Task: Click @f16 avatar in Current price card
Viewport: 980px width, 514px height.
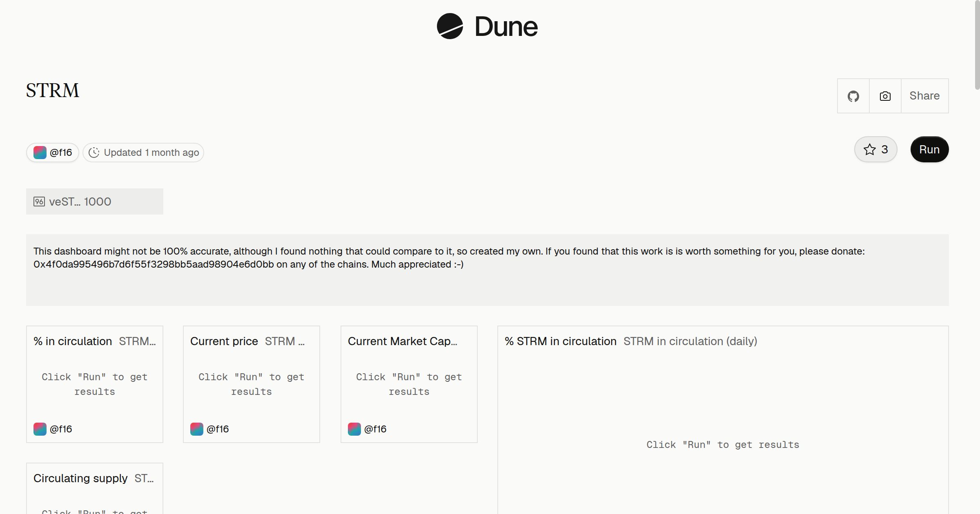Action: point(197,429)
